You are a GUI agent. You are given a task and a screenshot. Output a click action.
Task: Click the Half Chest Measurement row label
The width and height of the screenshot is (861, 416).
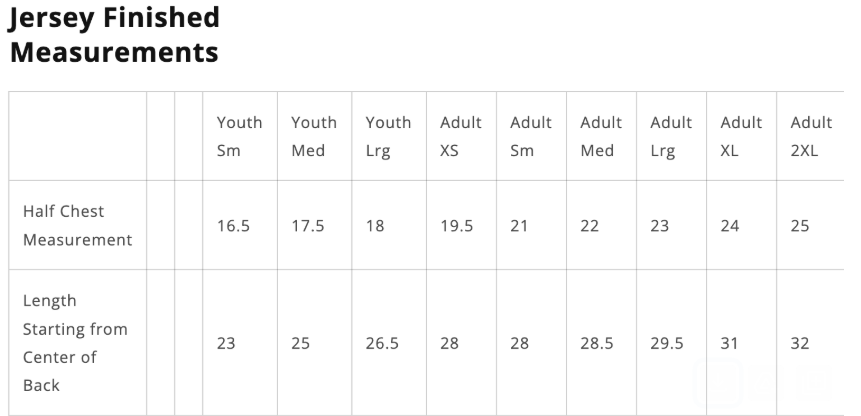[x=77, y=226]
